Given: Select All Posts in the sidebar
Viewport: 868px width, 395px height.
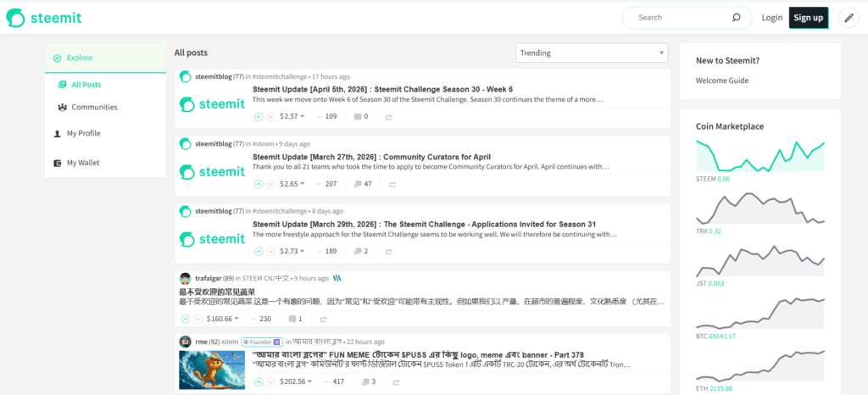Looking at the screenshot, I should coord(86,85).
